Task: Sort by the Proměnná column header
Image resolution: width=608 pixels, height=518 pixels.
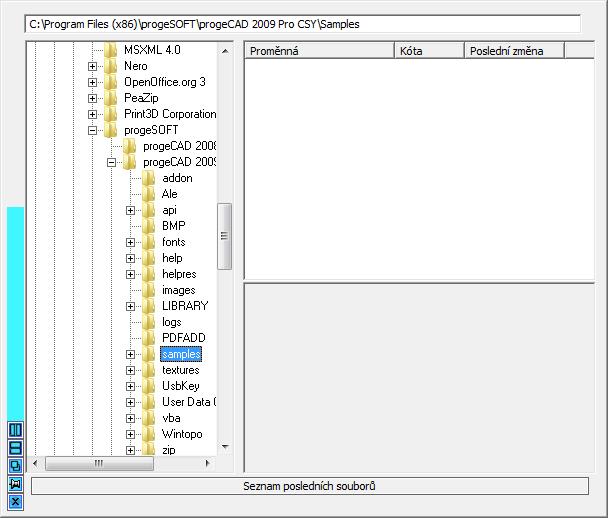Action: click(320, 51)
